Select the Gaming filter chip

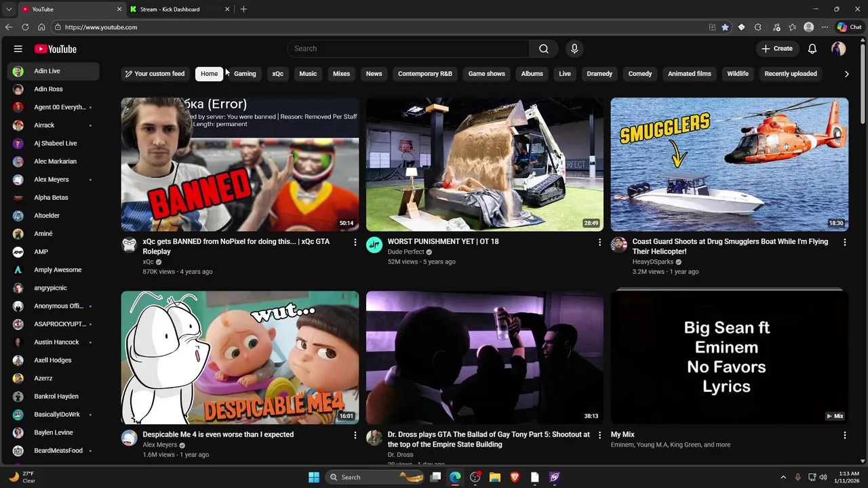(x=245, y=74)
